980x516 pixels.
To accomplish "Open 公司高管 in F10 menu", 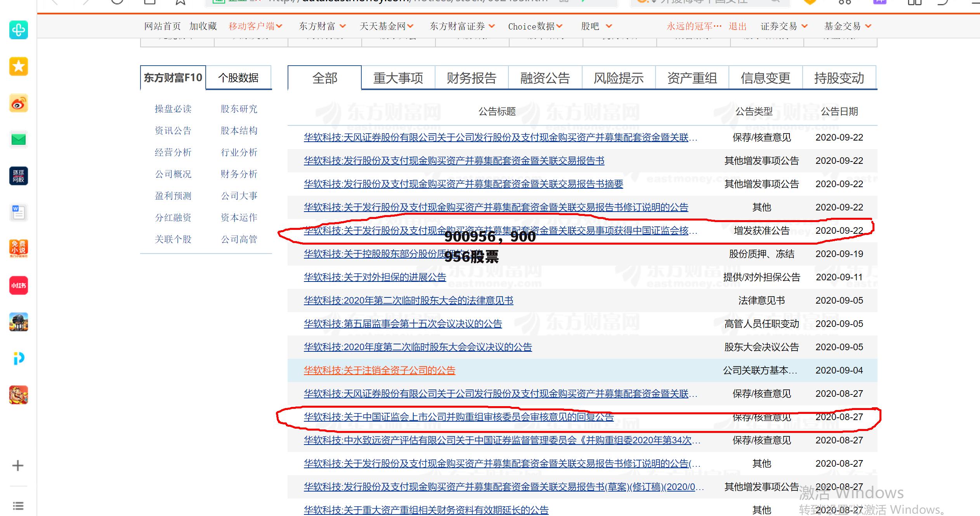I will coord(239,239).
